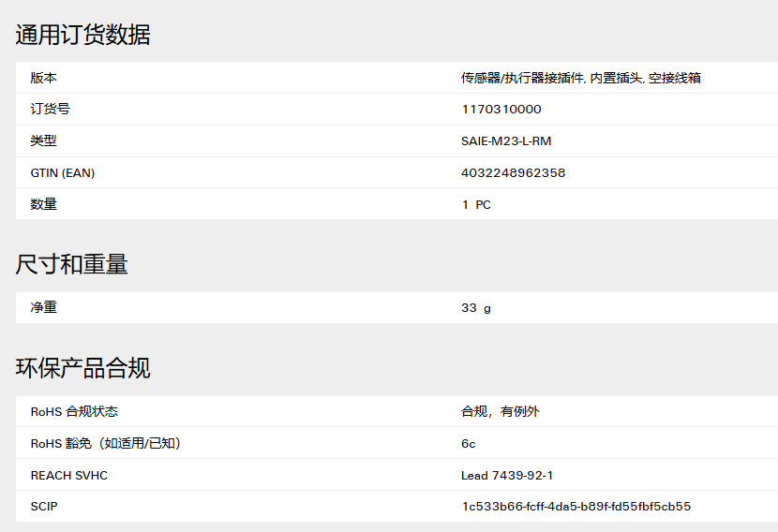Select the heading 尺寸和重量
The width and height of the screenshot is (778, 532).
click(x=71, y=264)
